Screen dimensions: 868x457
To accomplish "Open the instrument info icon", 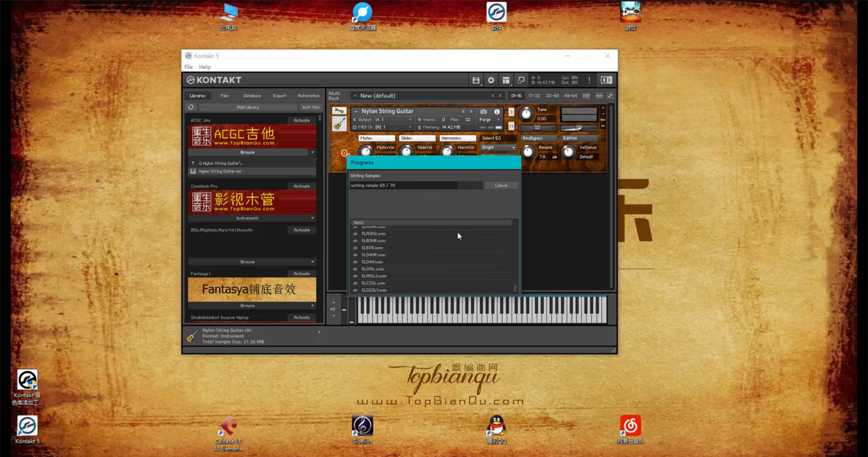I will [x=497, y=111].
